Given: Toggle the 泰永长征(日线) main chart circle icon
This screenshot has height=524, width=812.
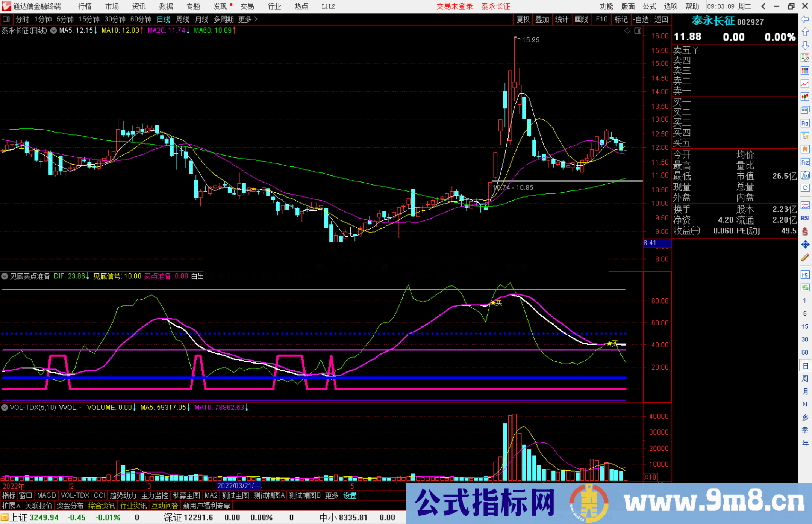Looking at the screenshot, I should [53, 31].
